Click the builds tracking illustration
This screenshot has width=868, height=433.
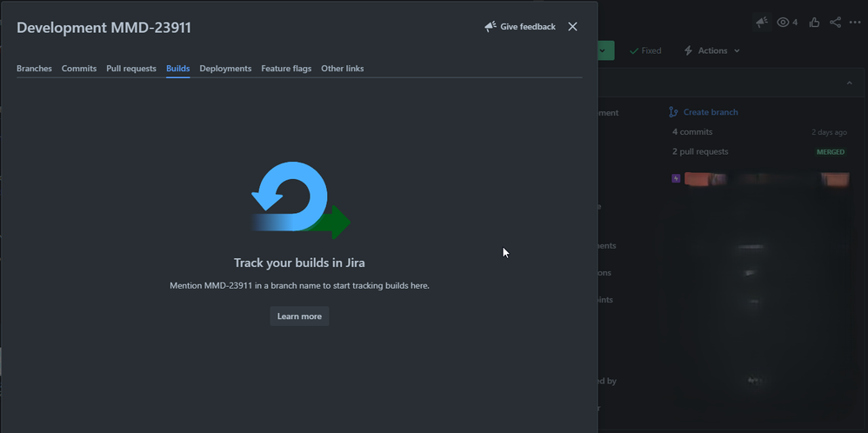[x=299, y=201]
